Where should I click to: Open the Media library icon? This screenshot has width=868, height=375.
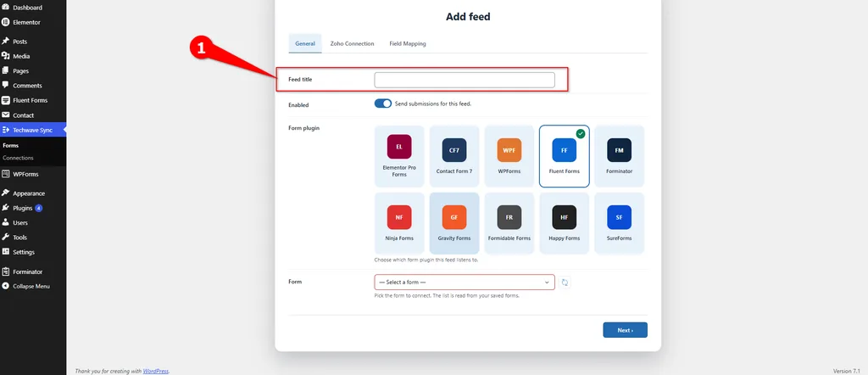tap(6, 56)
